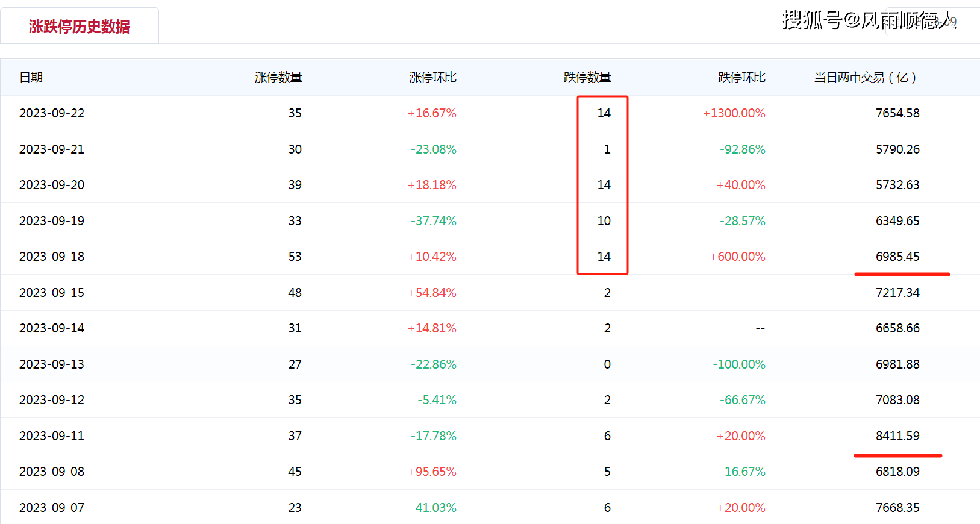Click the 跌停环比 column header
The height and width of the screenshot is (524, 980).
(741, 77)
